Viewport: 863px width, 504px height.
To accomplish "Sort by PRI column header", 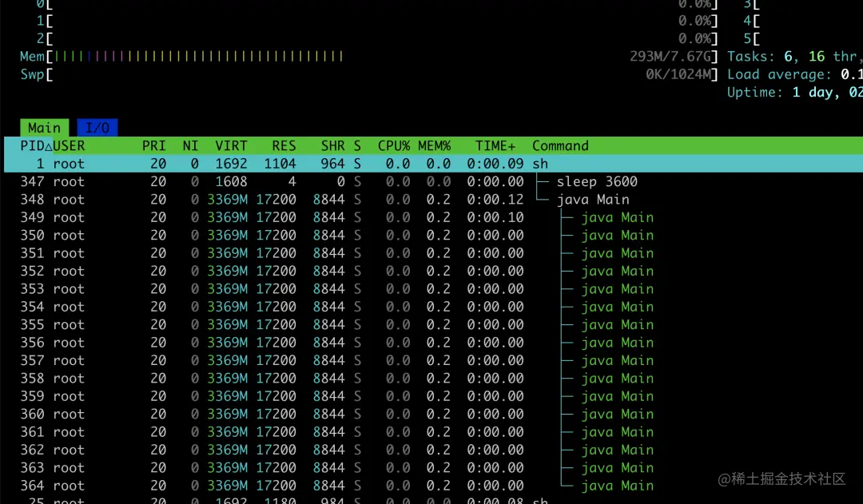I will pyautogui.click(x=153, y=146).
